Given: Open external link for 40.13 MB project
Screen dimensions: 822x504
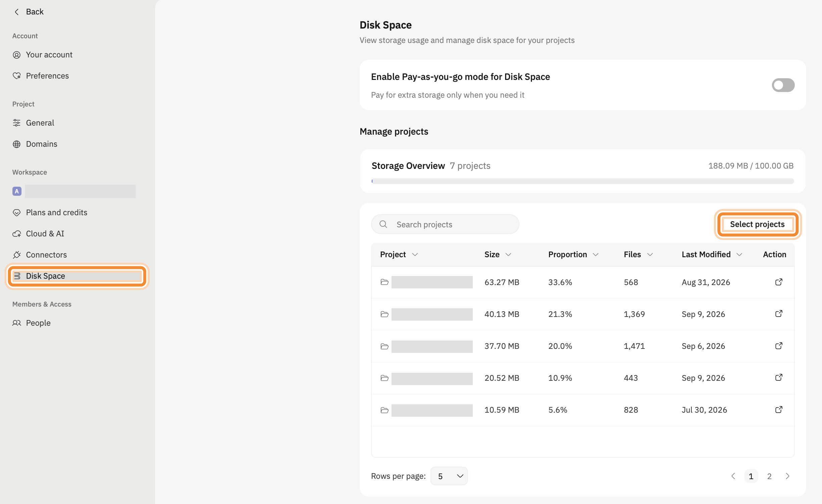Looking at the screenshot, I should 779,314.
